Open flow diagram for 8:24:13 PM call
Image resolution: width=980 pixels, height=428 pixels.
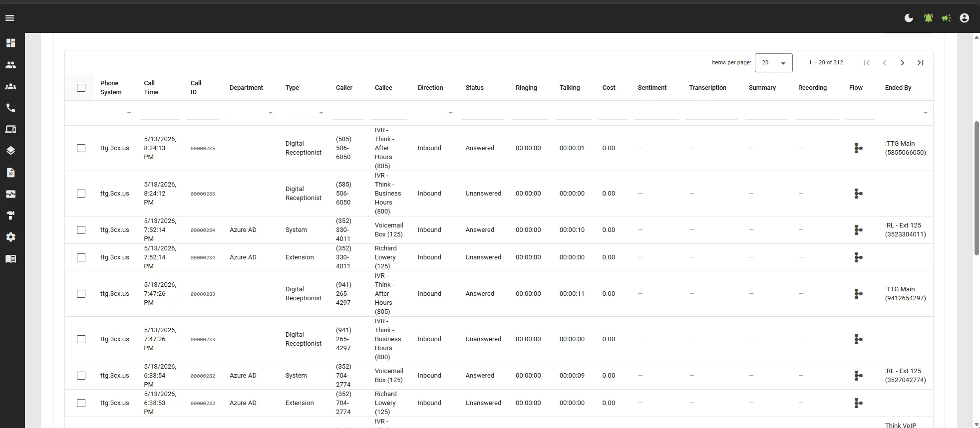[858, 148]
